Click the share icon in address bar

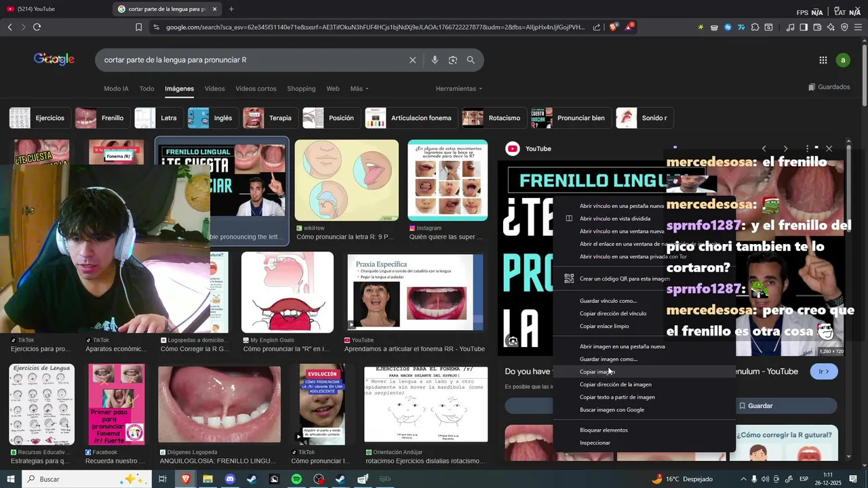coord(597,27)
